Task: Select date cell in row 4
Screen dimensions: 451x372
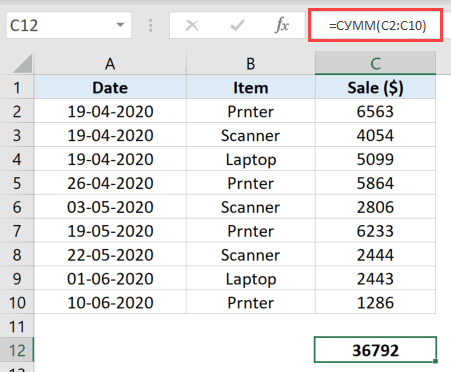Action: click(110, 159)
